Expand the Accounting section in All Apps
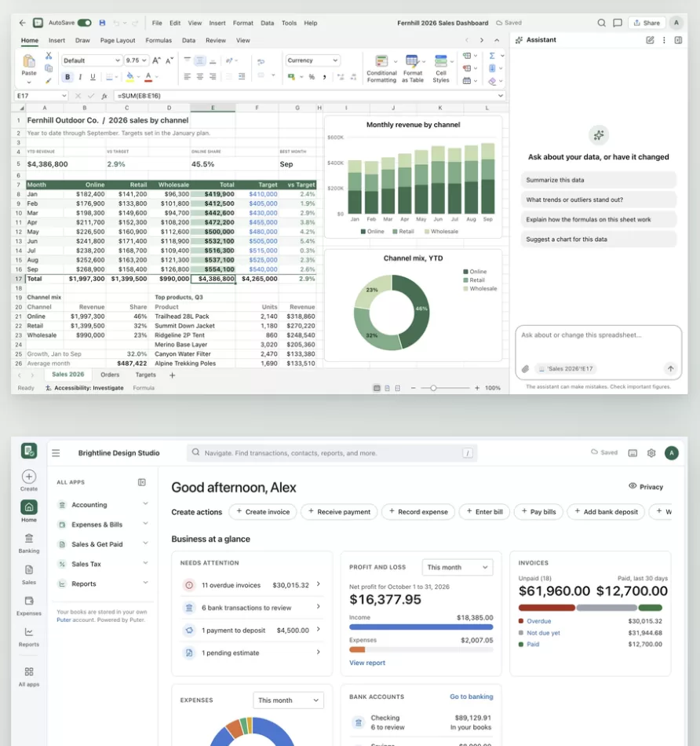The image size is (700, 746). coord(102,505)
